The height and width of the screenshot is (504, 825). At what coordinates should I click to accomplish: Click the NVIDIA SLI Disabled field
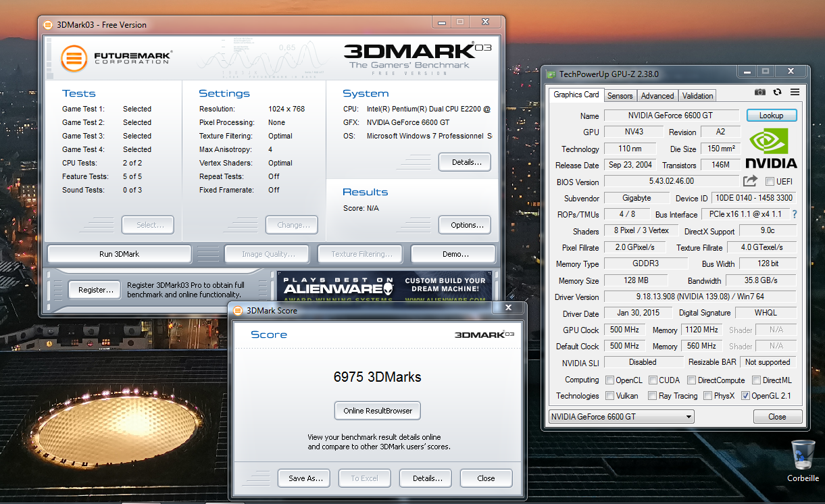pos(643,362)
